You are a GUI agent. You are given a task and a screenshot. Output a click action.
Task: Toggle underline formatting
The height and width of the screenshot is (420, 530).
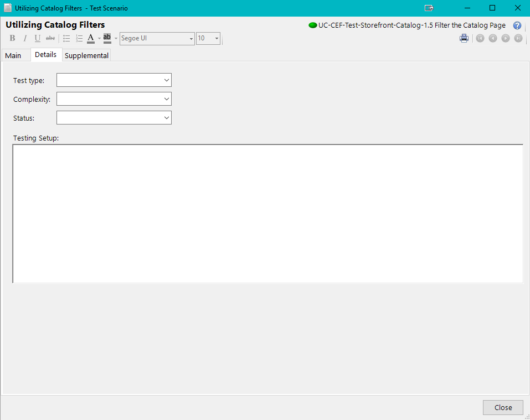coord(38,38)
